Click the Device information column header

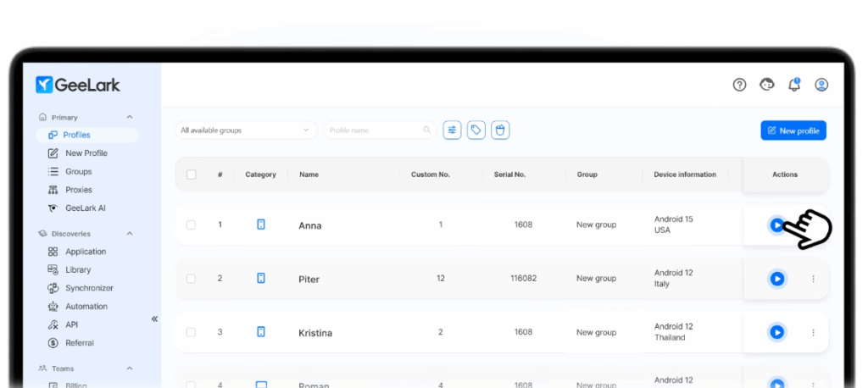685,175
